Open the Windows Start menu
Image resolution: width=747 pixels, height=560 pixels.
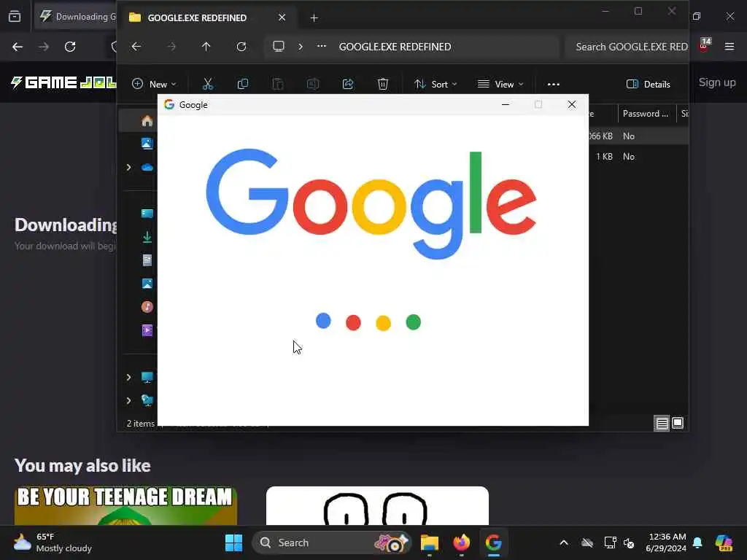point(233,542)
